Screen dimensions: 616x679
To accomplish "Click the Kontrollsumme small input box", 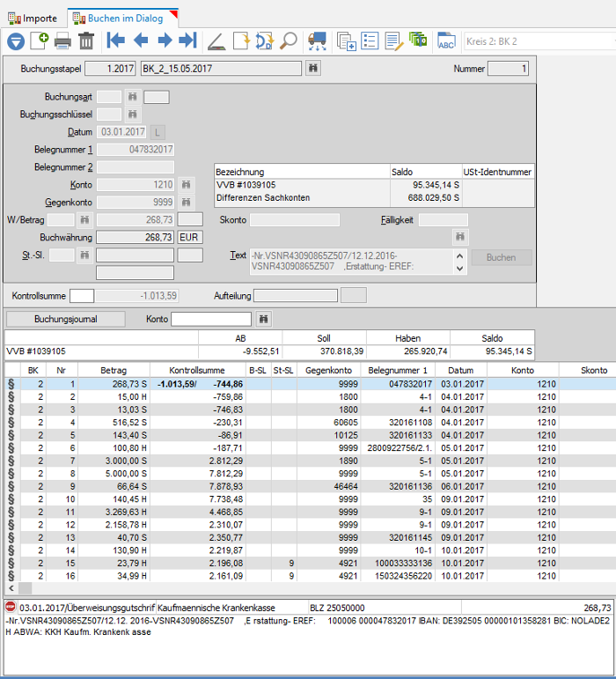I will [82, 296].
